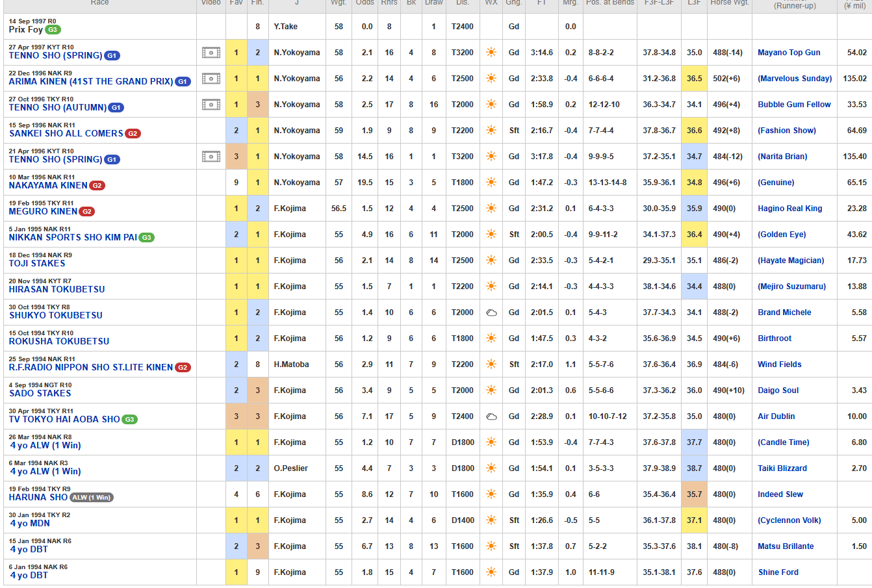Screen dimensions: 872x588
Task: Click sunny weather icon in Hirasan Tokubetsu row
Action: 491,287
